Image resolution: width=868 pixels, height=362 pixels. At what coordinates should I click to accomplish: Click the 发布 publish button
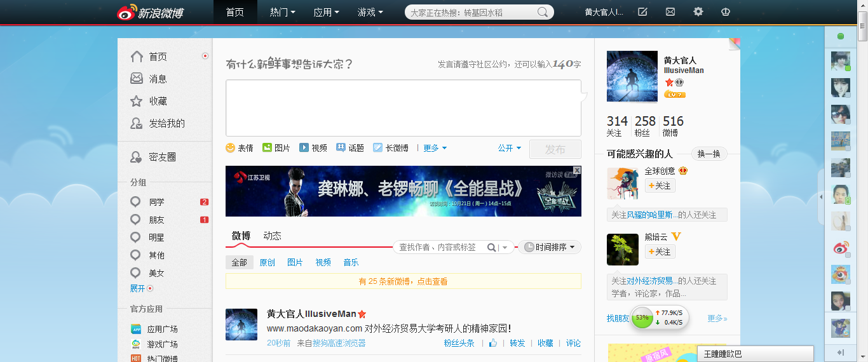555,149
